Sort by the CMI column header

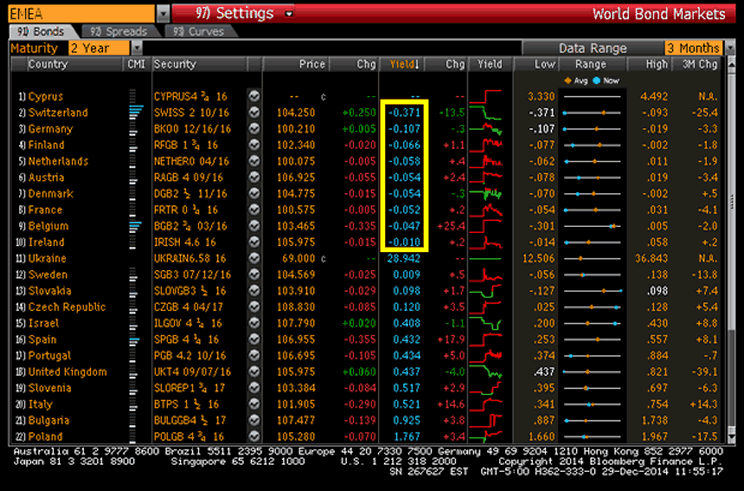pyautogui.click(x=137, y=64)
